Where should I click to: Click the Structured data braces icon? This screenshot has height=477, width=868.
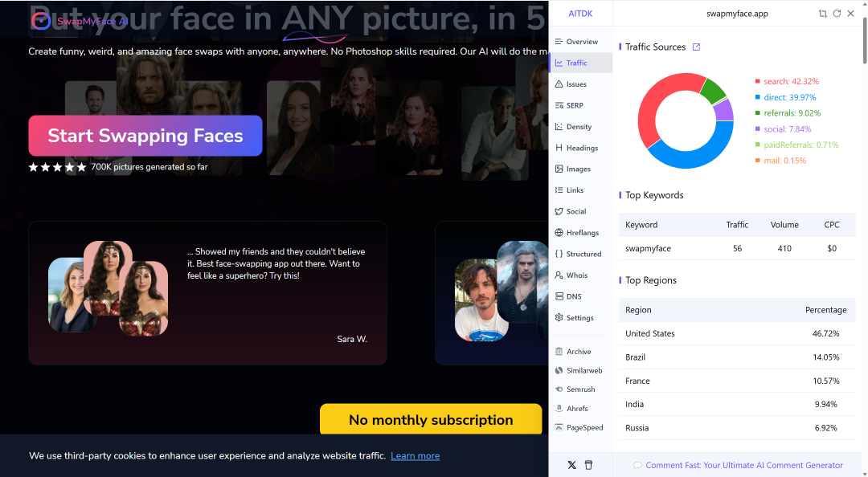[559, 254]
